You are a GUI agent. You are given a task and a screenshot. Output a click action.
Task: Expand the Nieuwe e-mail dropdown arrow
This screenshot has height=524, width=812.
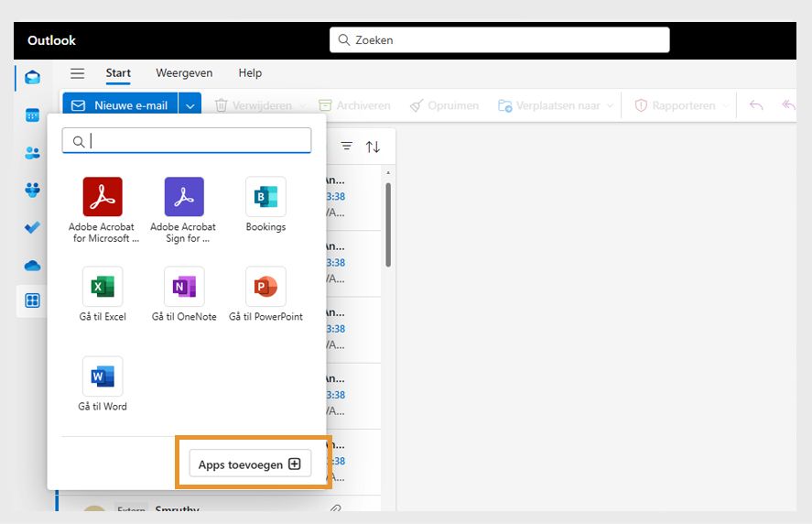[x=190, y=105]
